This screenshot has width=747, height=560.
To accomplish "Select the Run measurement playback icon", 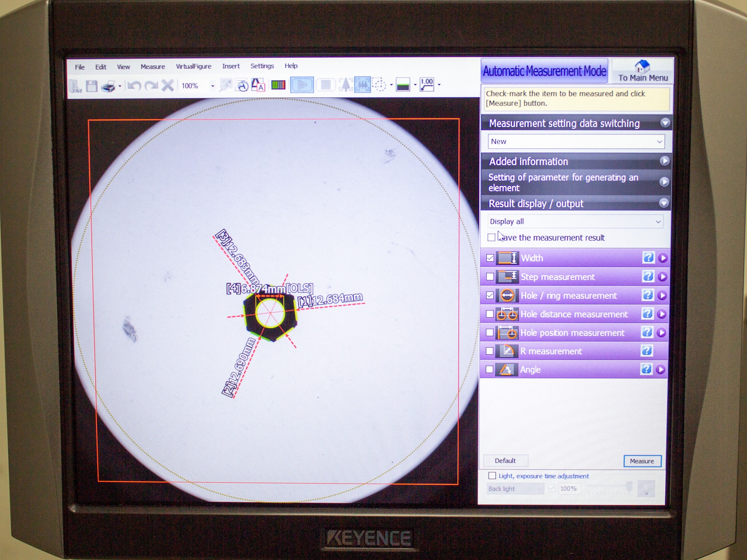I will 303,85.
